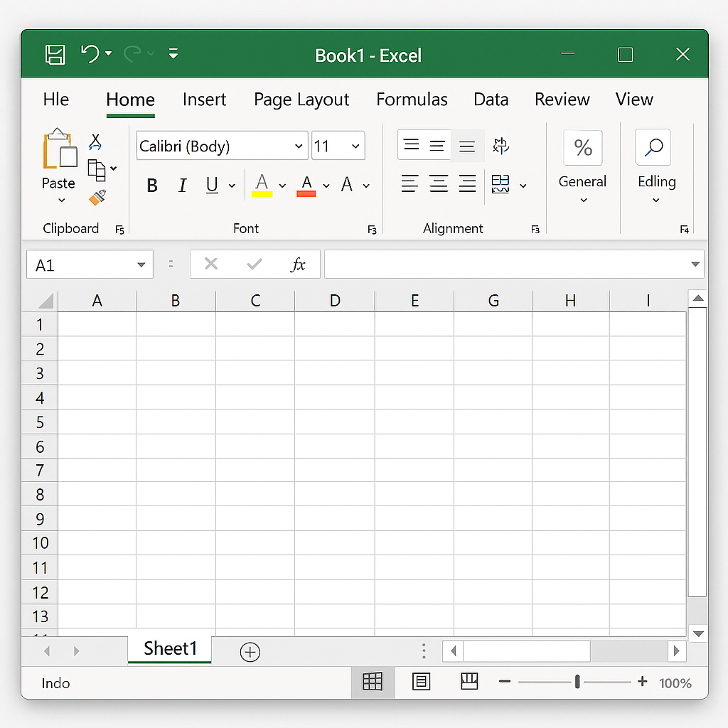Click the percent number format icon
The image size is (728, 728).
point(583,148)
